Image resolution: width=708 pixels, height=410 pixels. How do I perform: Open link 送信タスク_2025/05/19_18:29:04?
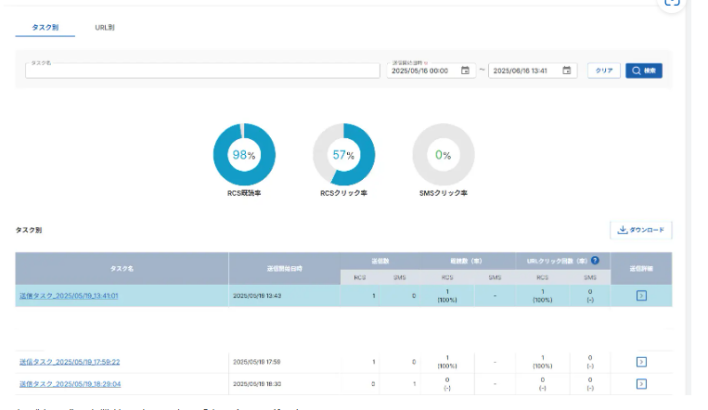69,382
